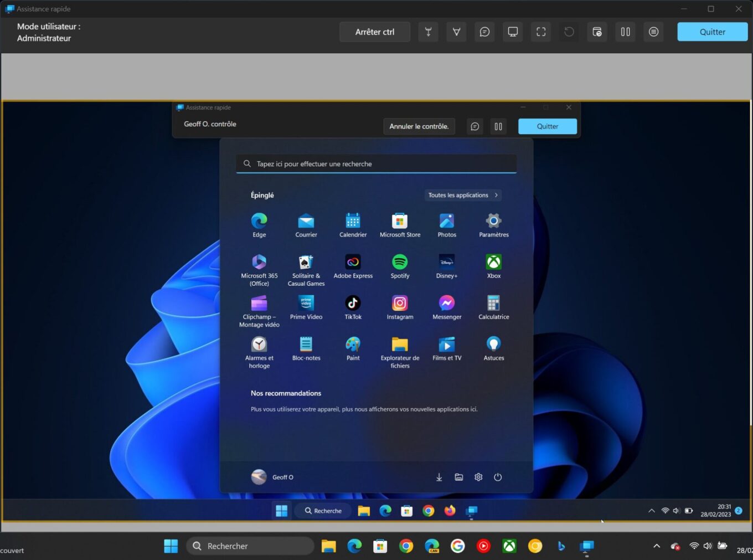Open Microsoft Store from pinned apps

pos(400,225)
